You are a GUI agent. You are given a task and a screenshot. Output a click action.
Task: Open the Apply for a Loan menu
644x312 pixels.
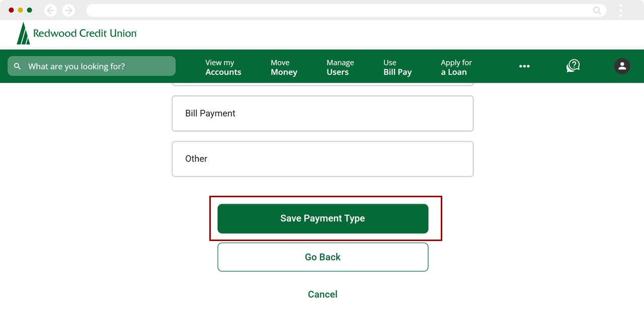456,67
